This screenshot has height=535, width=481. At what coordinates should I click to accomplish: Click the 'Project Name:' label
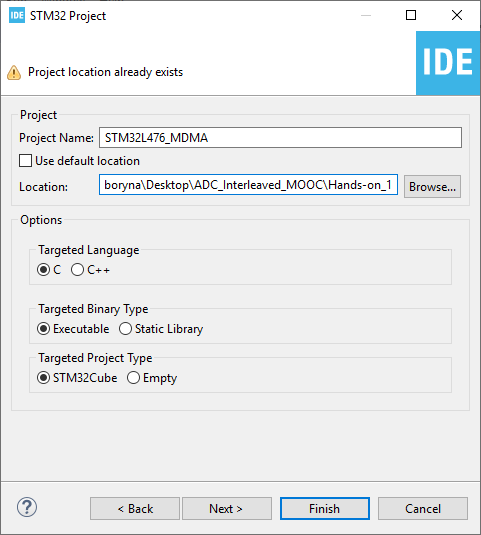coord(56,138)
